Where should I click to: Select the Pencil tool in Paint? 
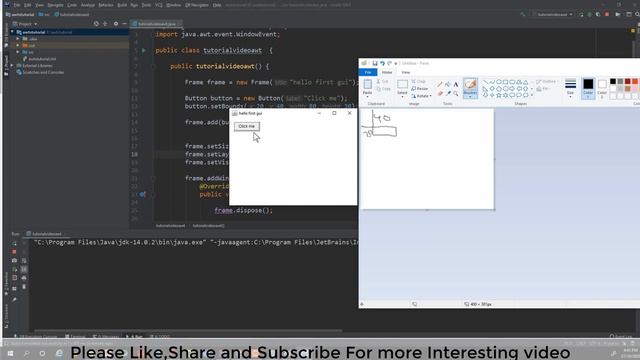click(440, 84)
